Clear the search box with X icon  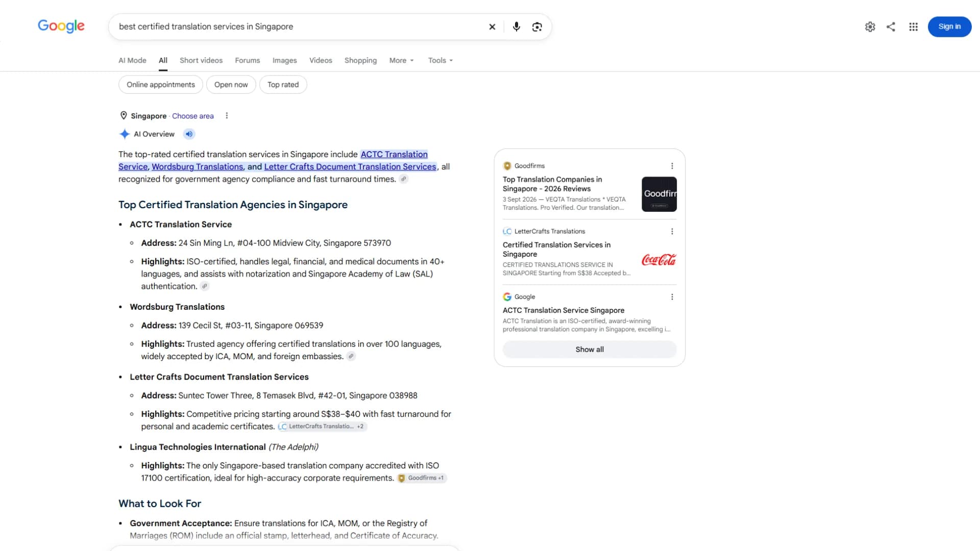tap(492, 27)
